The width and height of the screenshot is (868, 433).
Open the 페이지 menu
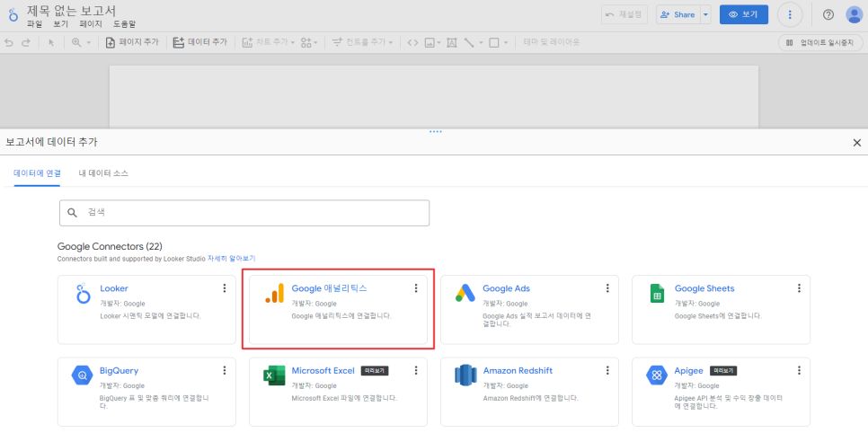tap(91, 24)
